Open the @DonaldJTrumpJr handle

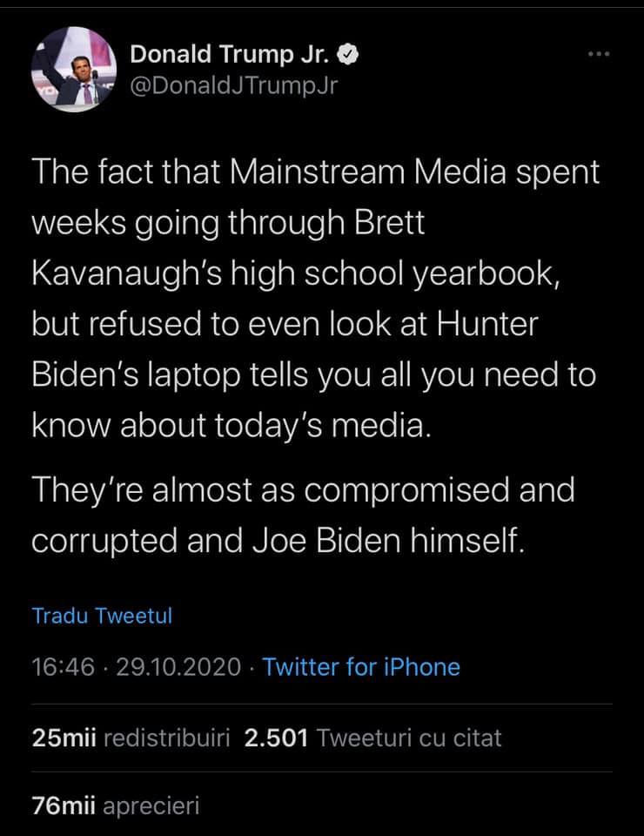tap(232, 84)
